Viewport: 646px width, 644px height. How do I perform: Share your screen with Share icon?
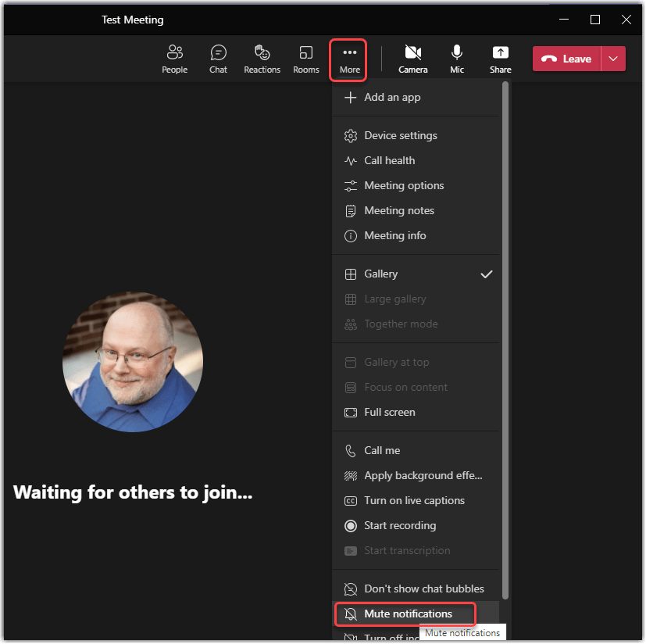click(500, 59)
